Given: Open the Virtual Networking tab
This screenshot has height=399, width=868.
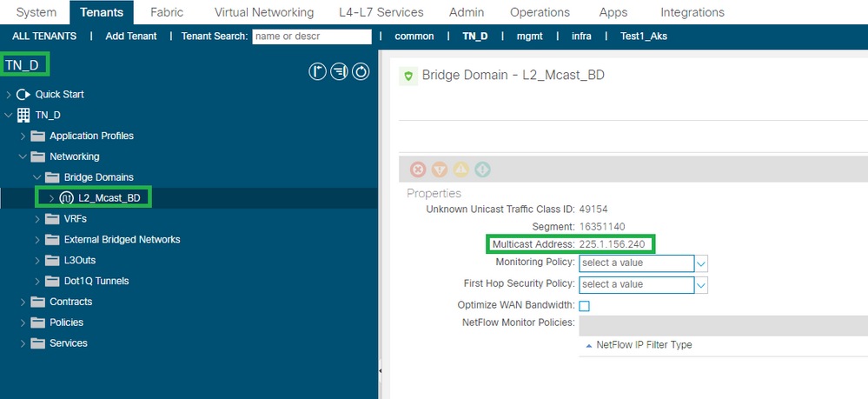Looking at the screenshot, I should (x=264, y=12).
